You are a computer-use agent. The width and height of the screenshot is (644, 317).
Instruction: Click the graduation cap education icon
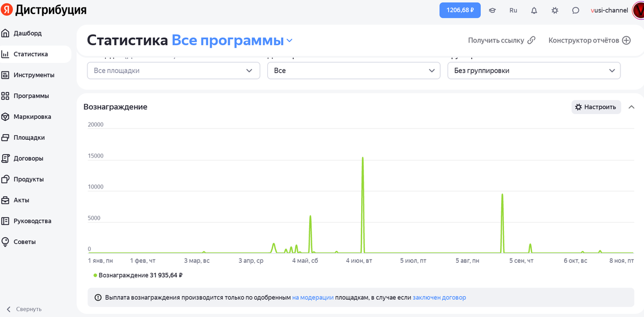pos(492,10)
